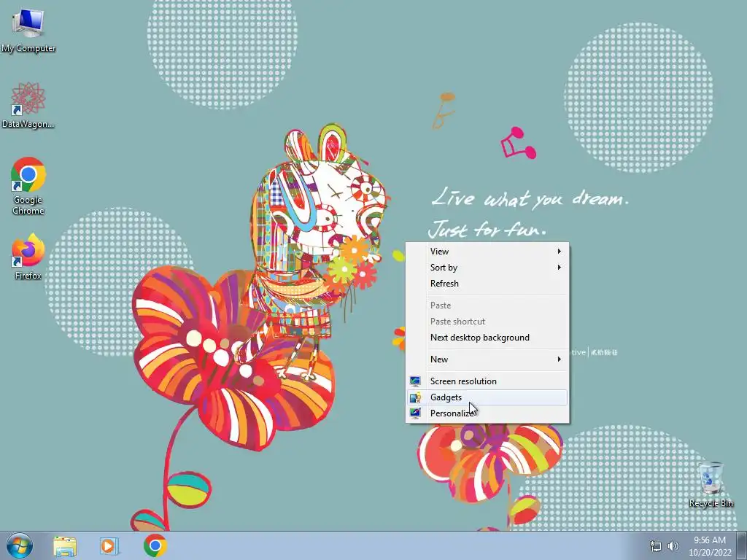Choose Refresh in the context menu
The image size is (747, 560).
click(487, 284)
